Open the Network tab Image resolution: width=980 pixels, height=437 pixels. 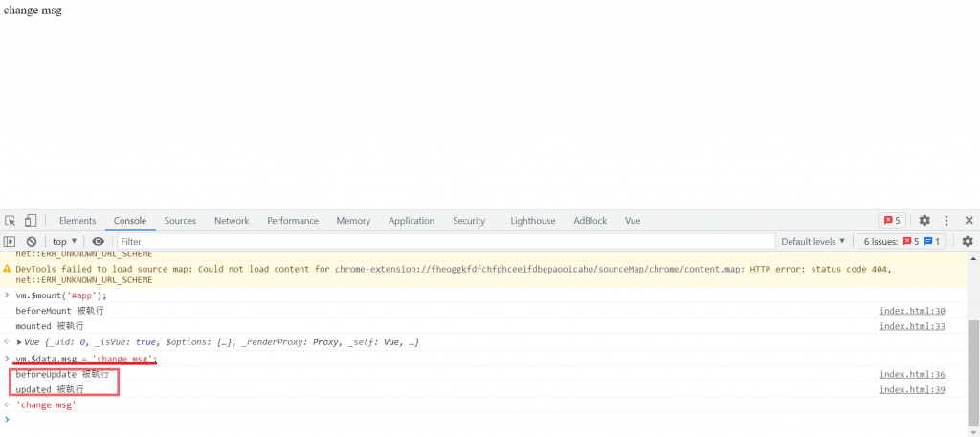[232, 220]
